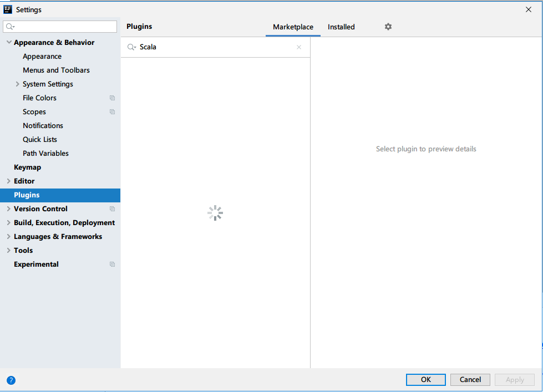
Task: Select the Marketplace tab
Action: click(x=293, y=27)
